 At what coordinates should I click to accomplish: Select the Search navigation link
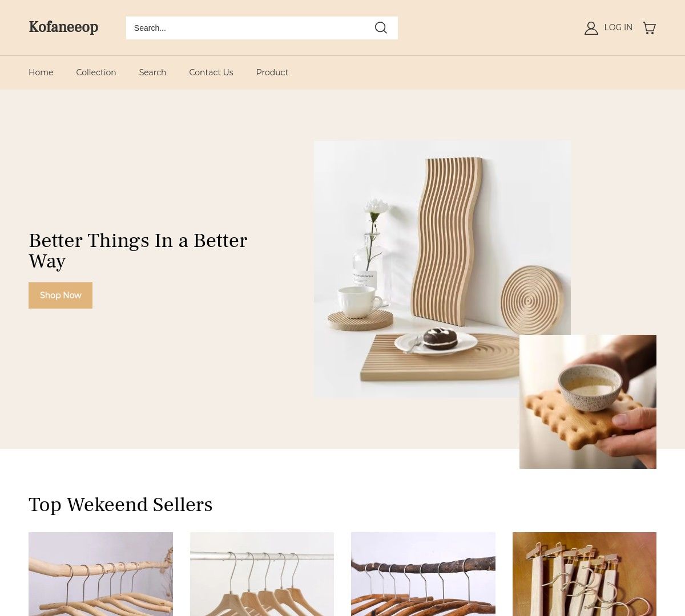(152, 72)
